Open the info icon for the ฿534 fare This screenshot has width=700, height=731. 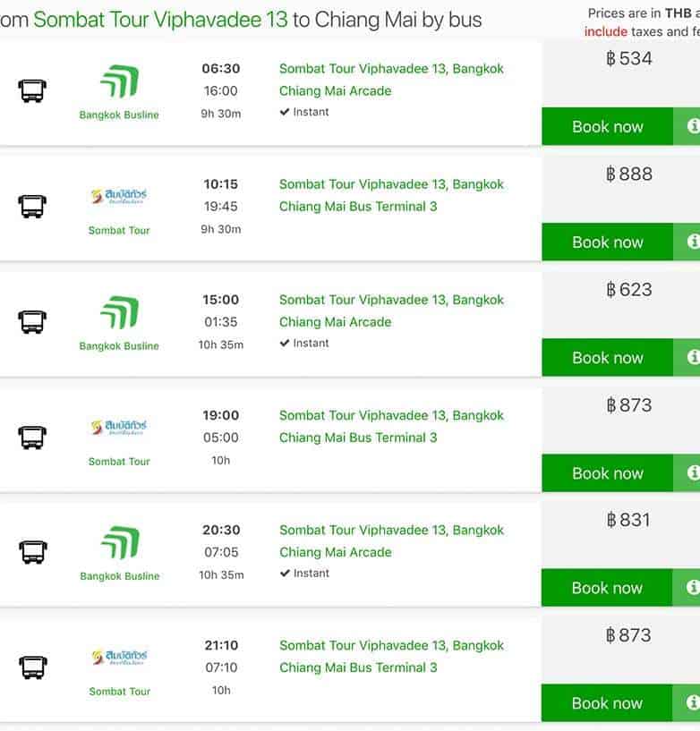[x=691, y=127]
